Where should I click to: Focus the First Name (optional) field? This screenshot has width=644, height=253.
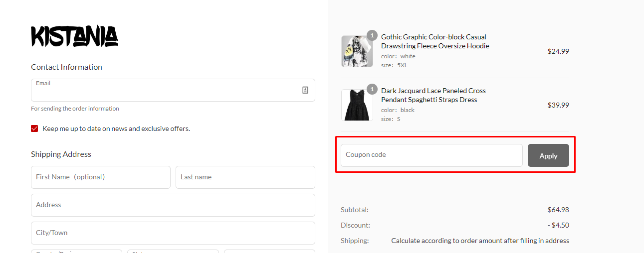click(101, 177)
